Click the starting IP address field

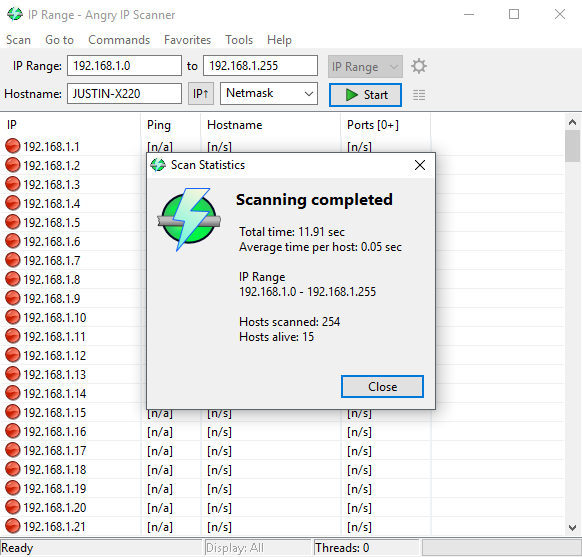[x=124, y=66]
